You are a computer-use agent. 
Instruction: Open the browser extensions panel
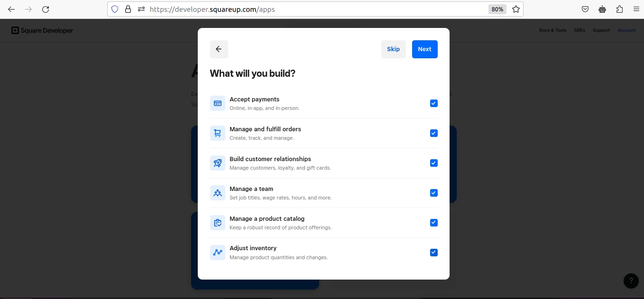click(619, 9)
